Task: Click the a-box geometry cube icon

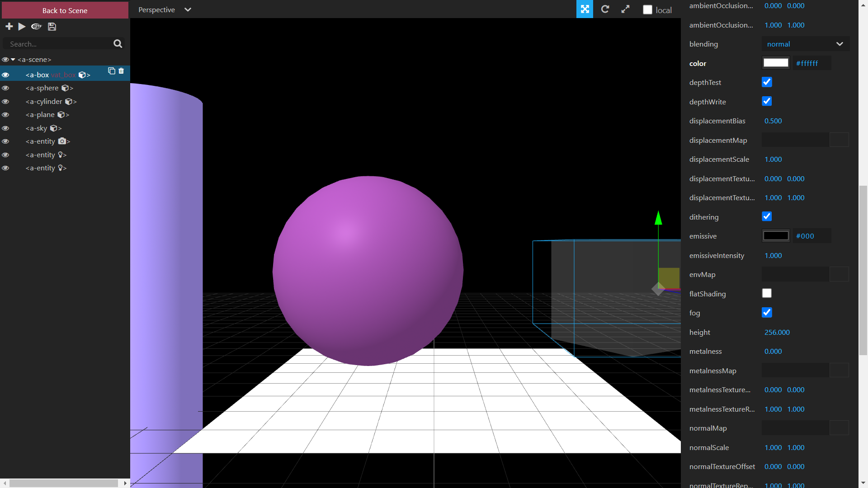Action: coord(82,75)
